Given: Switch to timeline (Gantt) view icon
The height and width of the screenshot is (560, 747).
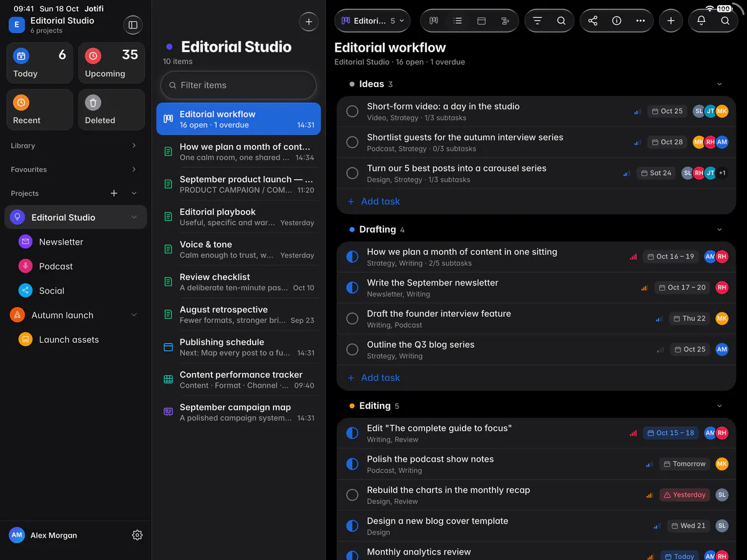Looking at the screenshot, I should click(x=505, y=21).
